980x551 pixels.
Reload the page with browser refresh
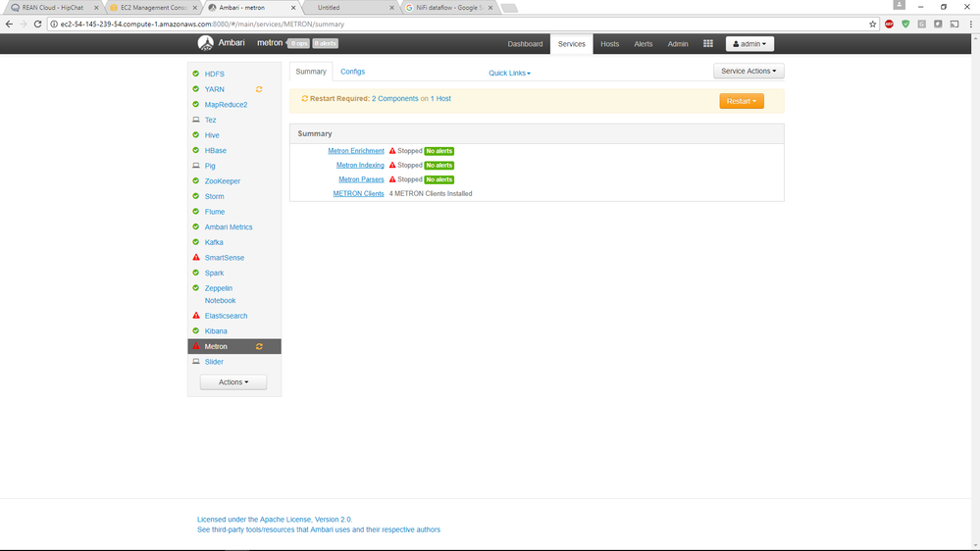click(x=37, y=24)
